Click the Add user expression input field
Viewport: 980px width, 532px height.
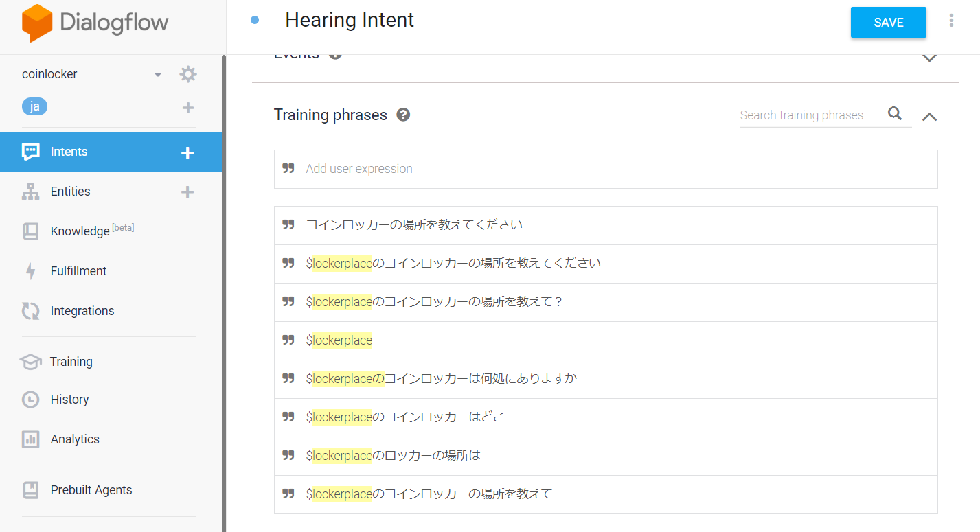(x=481, y=169)
